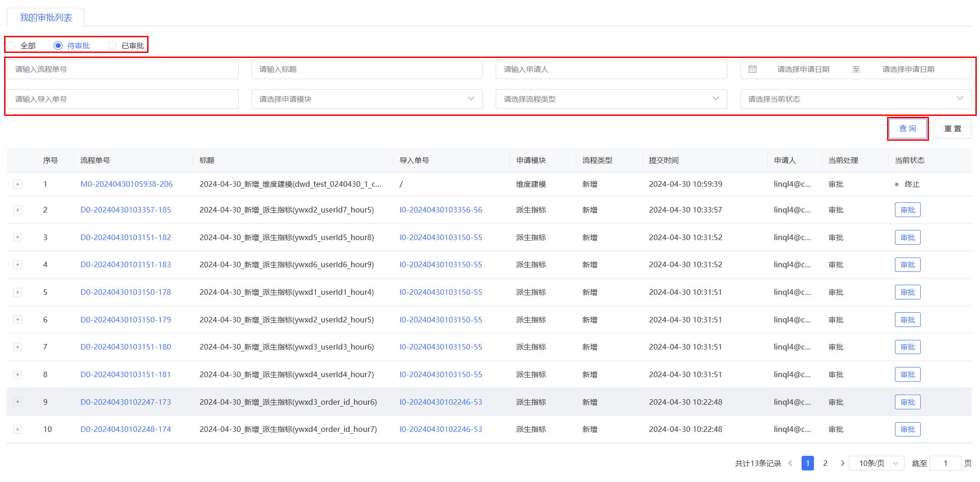The height and width of the screenshot is (482, 980).
Task: Open link D0-20240430103151-183
Action: (x=126, y=264)
